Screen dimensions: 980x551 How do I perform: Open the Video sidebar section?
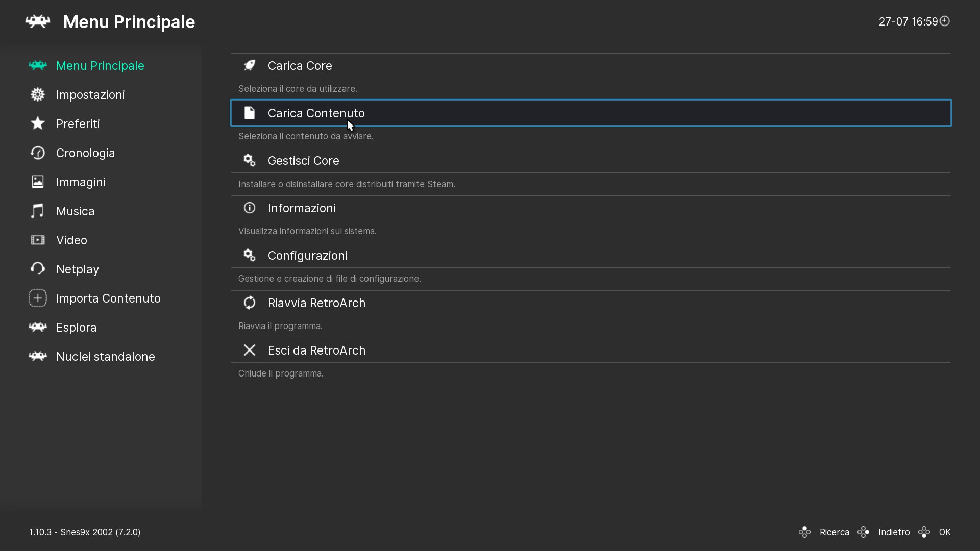coord(71,240)
